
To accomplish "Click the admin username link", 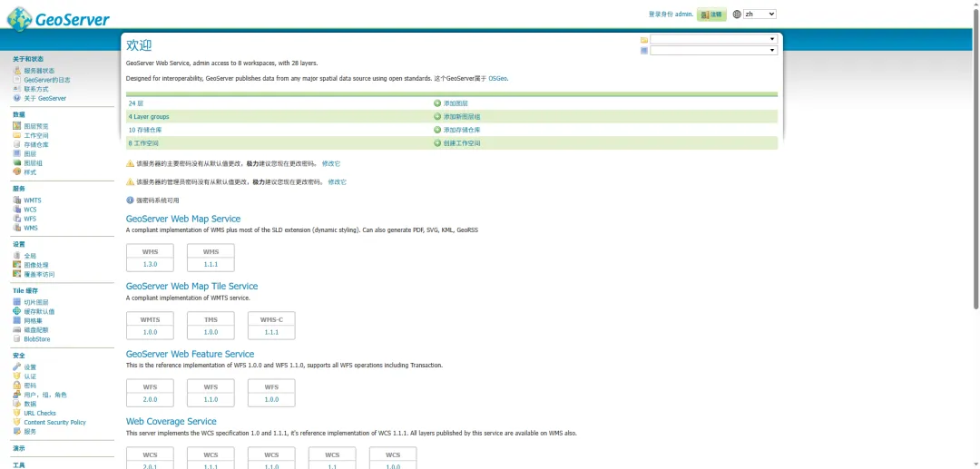I will 683,14.
